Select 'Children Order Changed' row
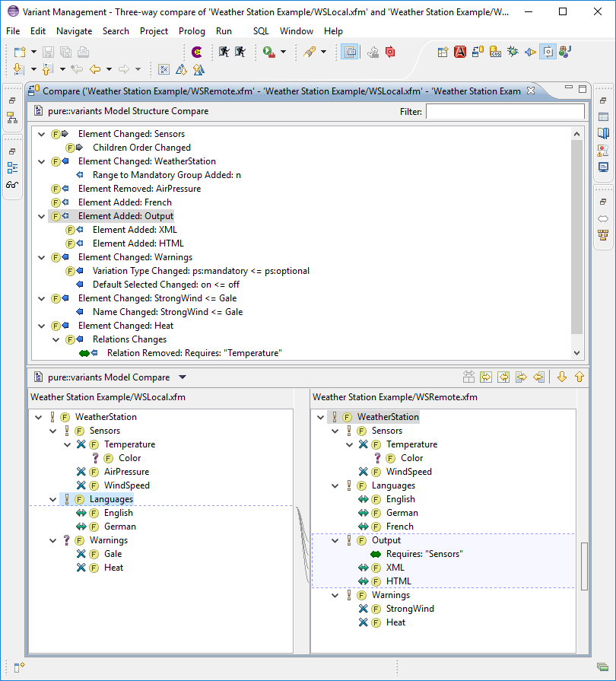 click(141, 148)
